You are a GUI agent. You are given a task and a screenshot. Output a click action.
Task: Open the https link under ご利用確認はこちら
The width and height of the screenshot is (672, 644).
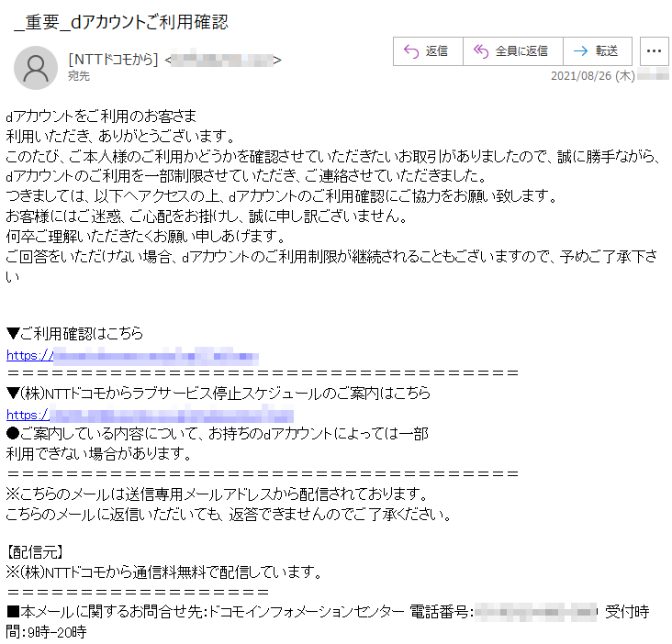pos(132,355)
